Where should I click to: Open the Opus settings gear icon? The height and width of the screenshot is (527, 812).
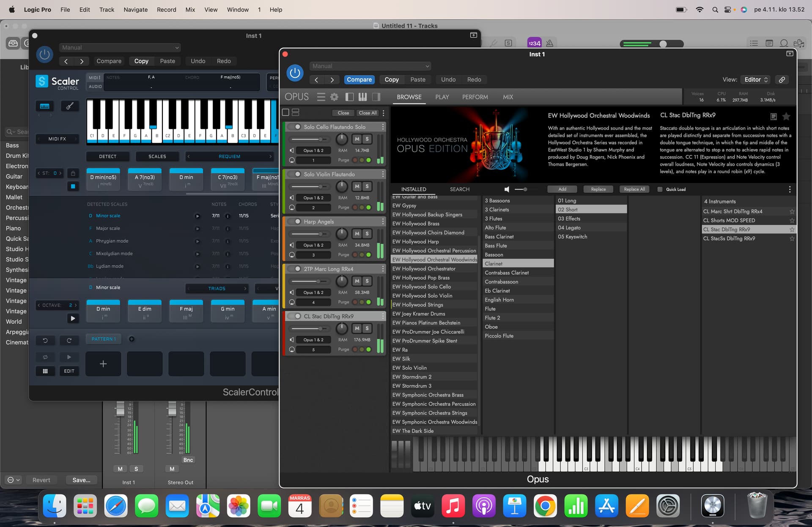(334, 97)
